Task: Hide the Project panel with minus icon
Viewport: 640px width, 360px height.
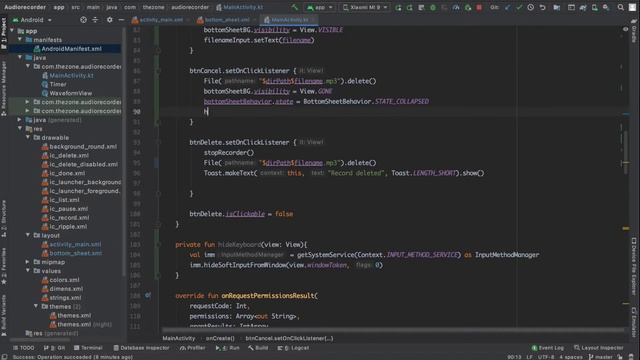Action: (121, 20)
